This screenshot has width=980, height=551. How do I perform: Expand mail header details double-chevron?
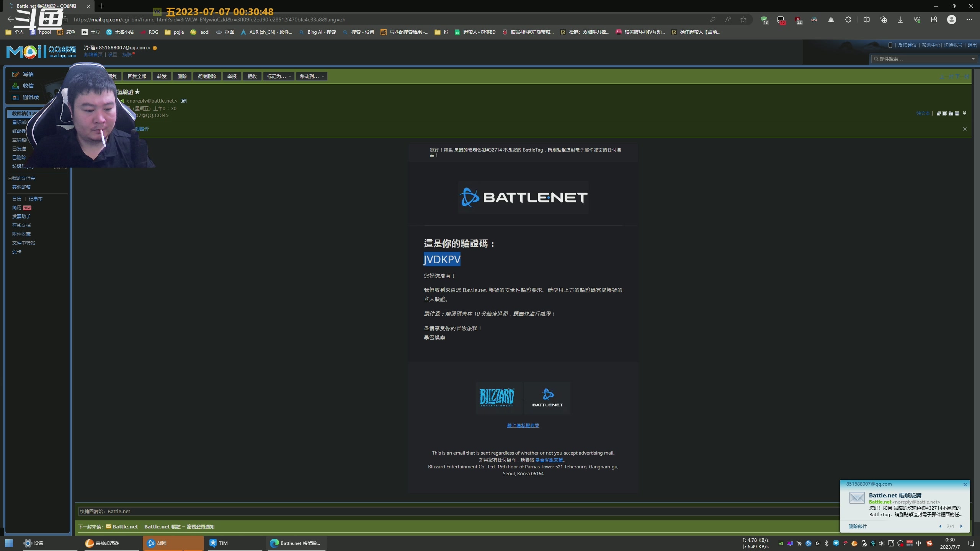(965, 113)
